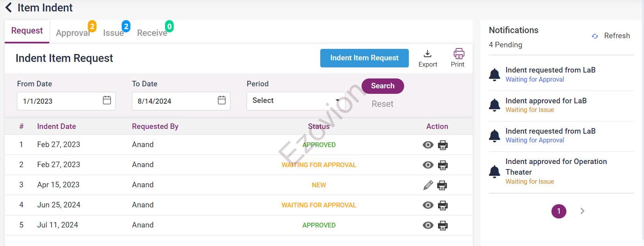View row 2 waiting for approval indent
The image size is (644, 246).
pyautogui.click(x=428, y=165)
